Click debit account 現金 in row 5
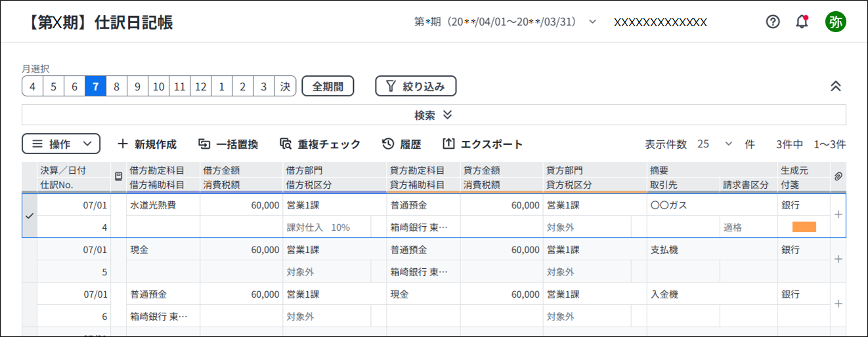868x337 pixels. point(163,250)
